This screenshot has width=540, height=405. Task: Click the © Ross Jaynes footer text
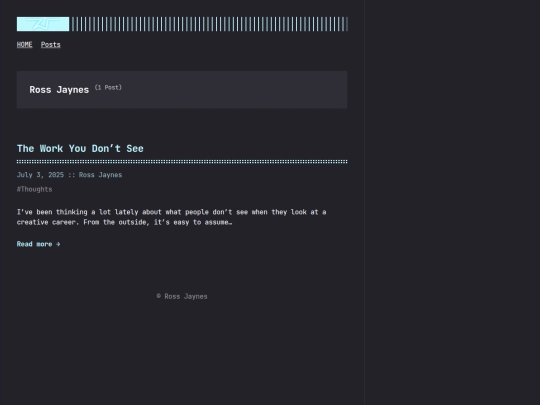pos(182,297)
